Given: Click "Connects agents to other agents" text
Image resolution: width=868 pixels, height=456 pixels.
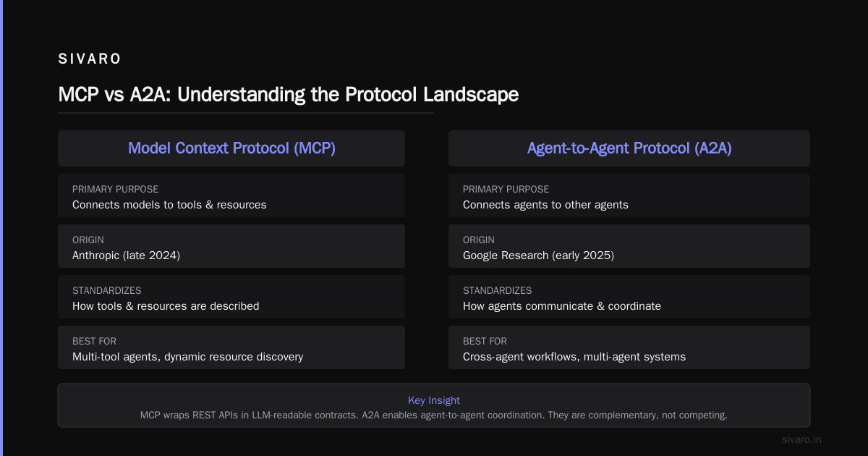Looking at the screenshot, I should (x=545, y=205).
